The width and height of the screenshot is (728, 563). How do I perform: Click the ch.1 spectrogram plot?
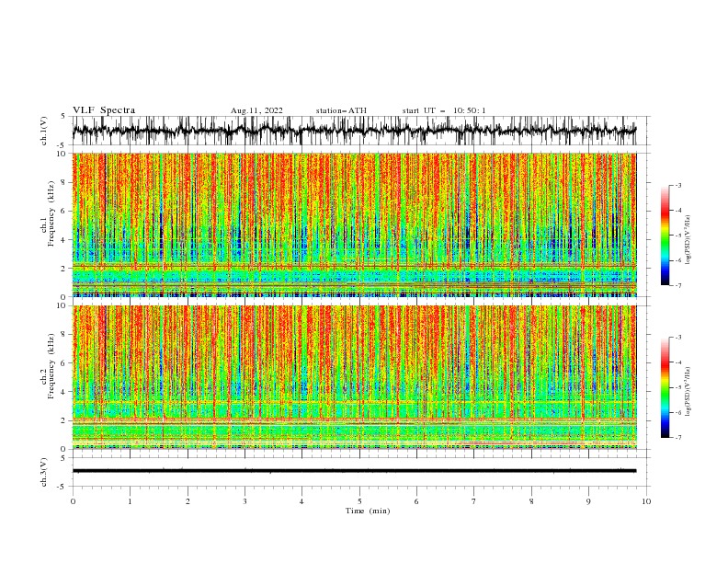point(354,224)
